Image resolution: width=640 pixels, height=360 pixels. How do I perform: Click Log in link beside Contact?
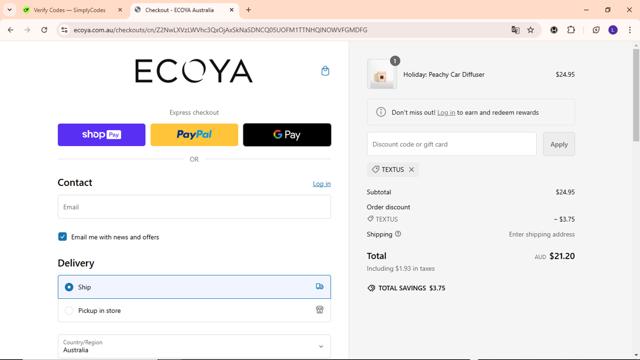tap(322, 184)
